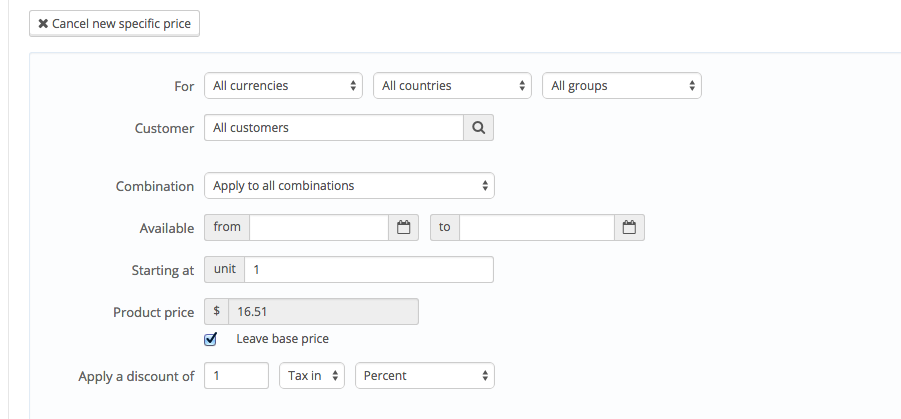Uncheck the Leave base price checkbox
Screen dimensions: 901x419
point(211,339)
